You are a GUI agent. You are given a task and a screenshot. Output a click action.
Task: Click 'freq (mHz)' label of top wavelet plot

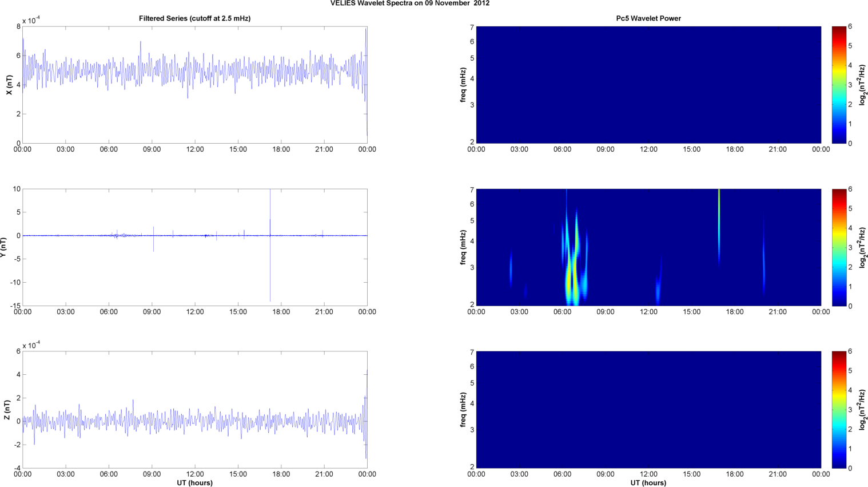click(463, 85)
